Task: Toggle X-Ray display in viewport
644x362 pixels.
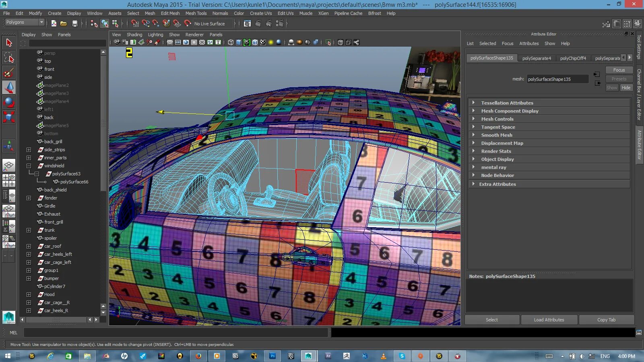Action: point(340,42)
